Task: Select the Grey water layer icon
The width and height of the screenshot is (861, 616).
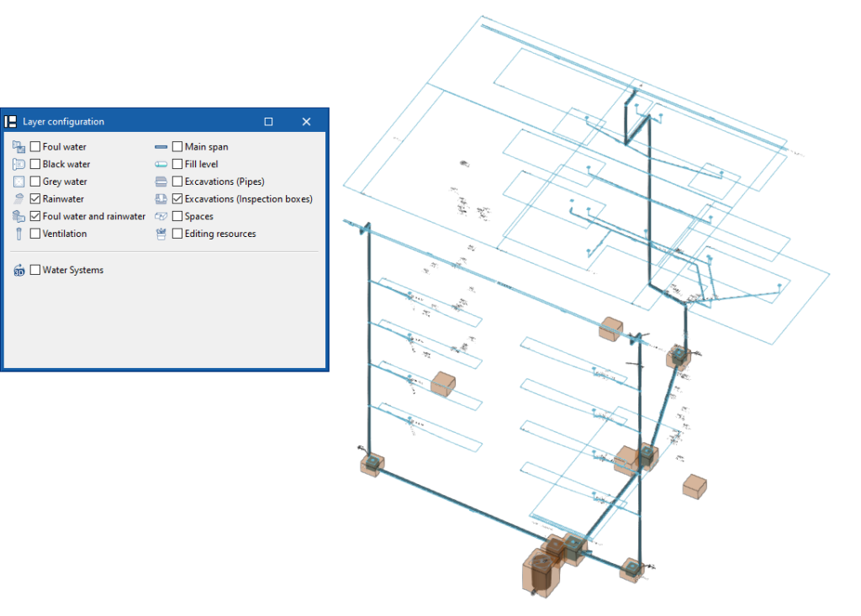Action: pyautogui.click(x=18, y=181)
